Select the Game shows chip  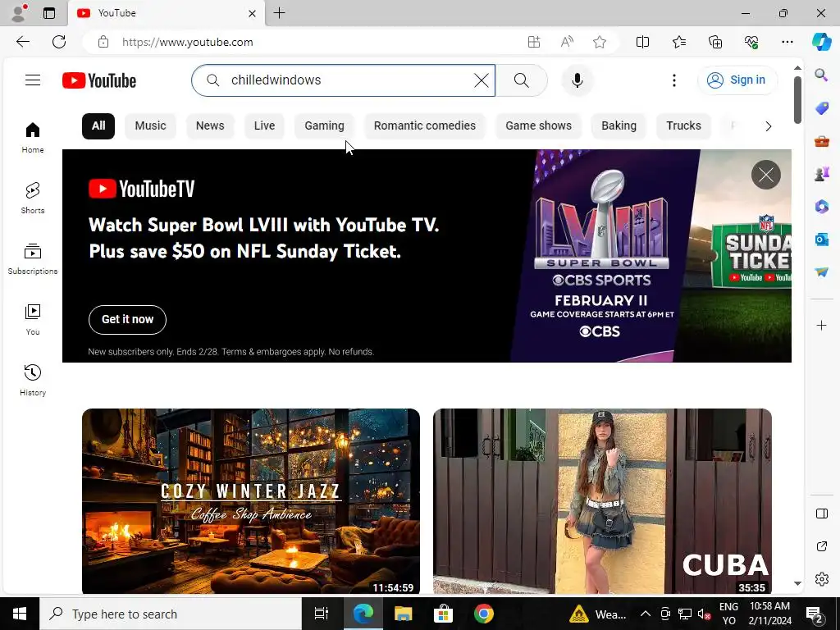pyautogui.click(x=538, y=126)
